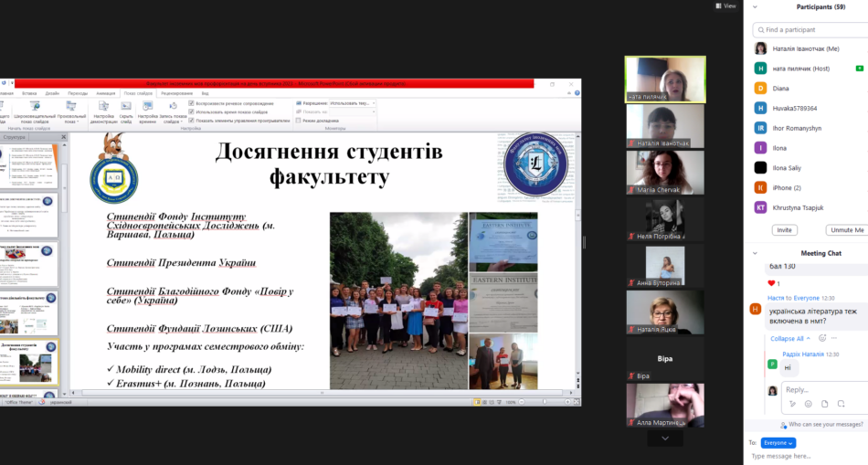868x465 pixels.
Task: Enable the 'Режим докладчика' checkbox
Action: click(298, 121)
